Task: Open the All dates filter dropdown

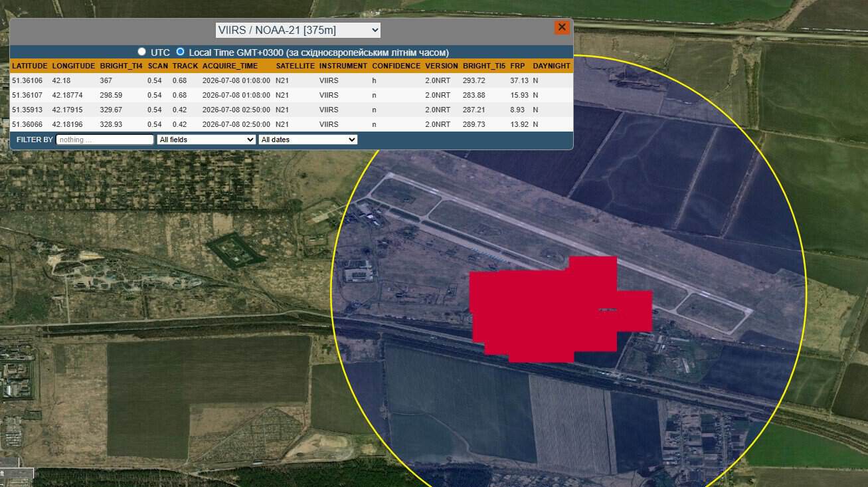Action: coord(308,140)
